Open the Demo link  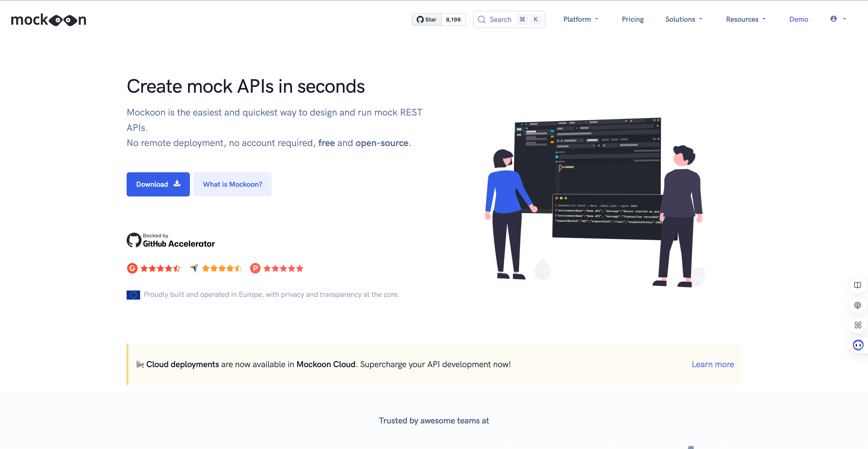click(799, 19)
